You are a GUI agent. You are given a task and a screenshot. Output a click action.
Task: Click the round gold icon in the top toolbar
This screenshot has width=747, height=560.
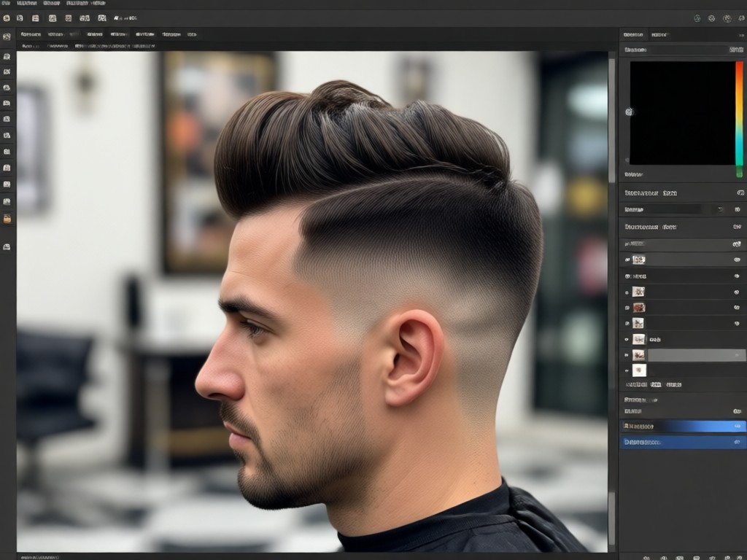coord(6,18)
